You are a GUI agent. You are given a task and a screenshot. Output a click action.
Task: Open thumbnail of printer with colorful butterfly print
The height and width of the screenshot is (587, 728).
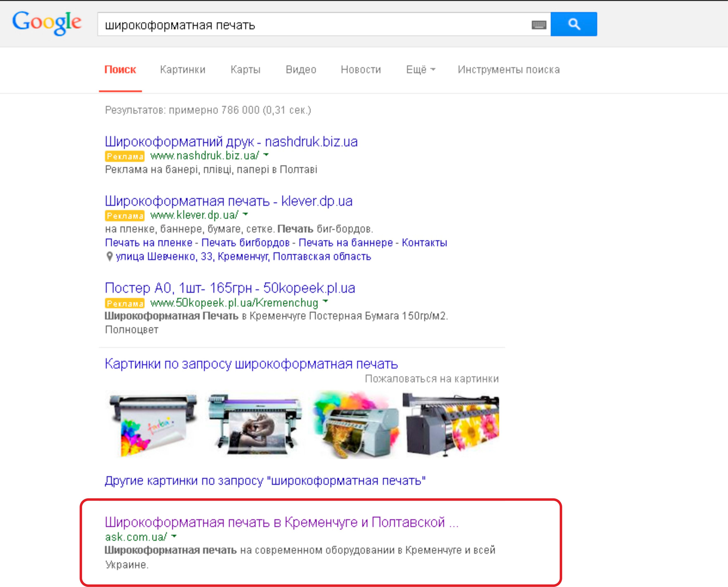(x=153, y=425)
